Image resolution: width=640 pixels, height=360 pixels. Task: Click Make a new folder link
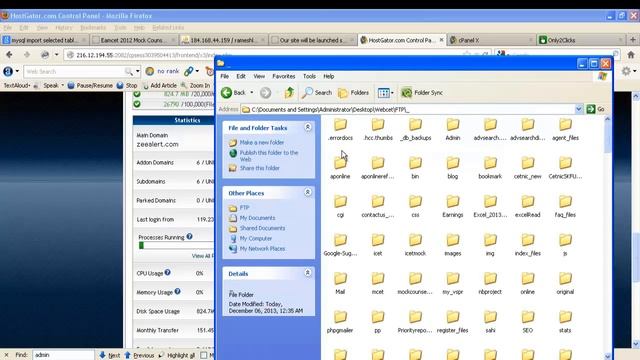(262, 142)
